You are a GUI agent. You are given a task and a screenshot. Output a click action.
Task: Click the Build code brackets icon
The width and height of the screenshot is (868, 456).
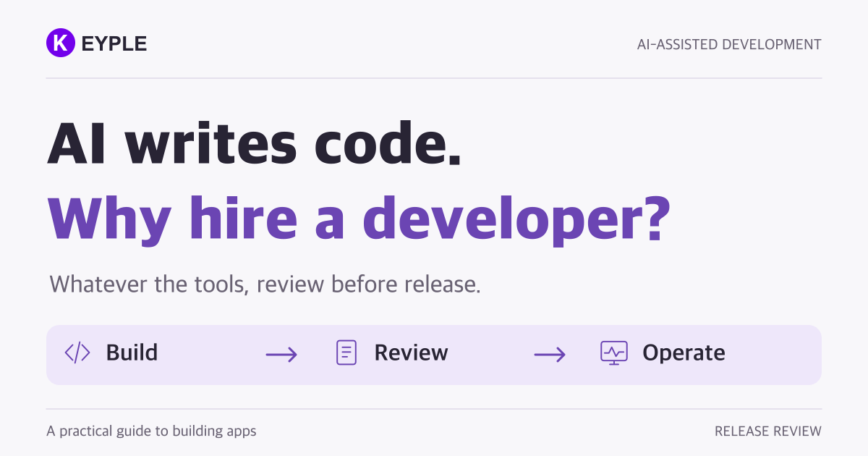[77, 352]
